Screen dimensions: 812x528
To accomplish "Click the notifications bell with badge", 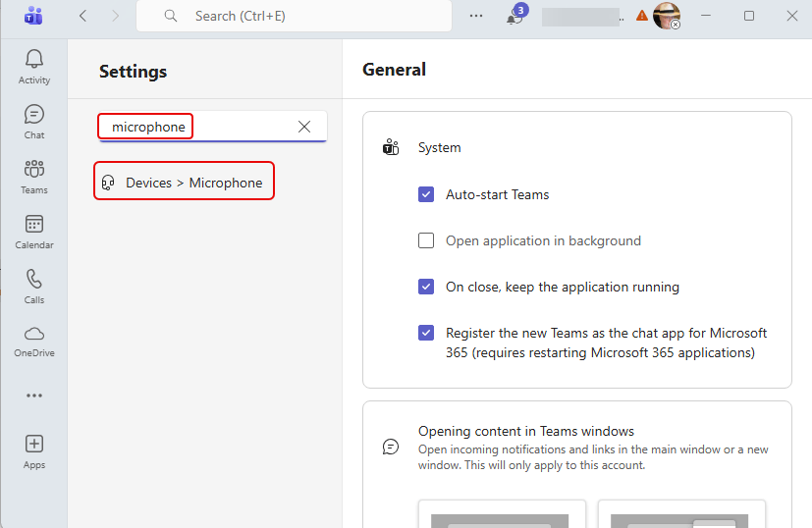I will coord(514,17).
